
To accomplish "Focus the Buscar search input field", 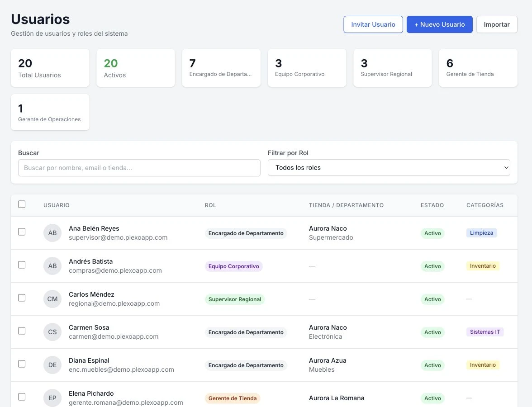I will 139,168.
